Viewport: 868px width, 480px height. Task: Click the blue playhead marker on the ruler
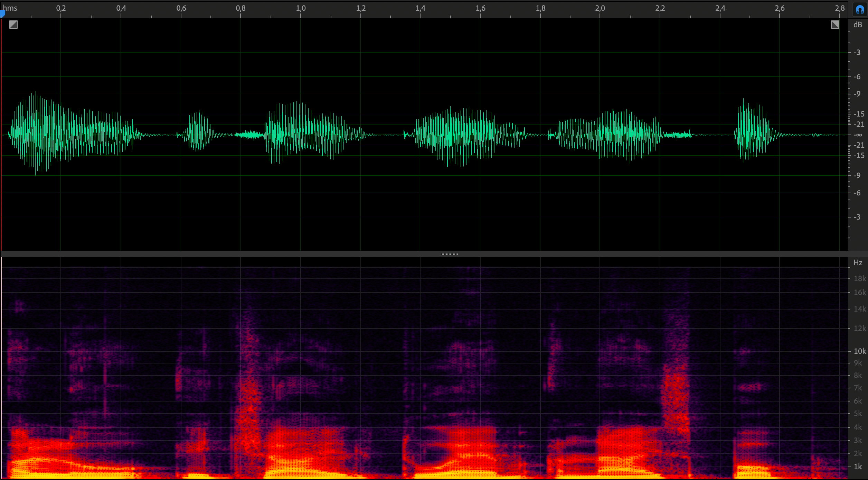(2, 14)
